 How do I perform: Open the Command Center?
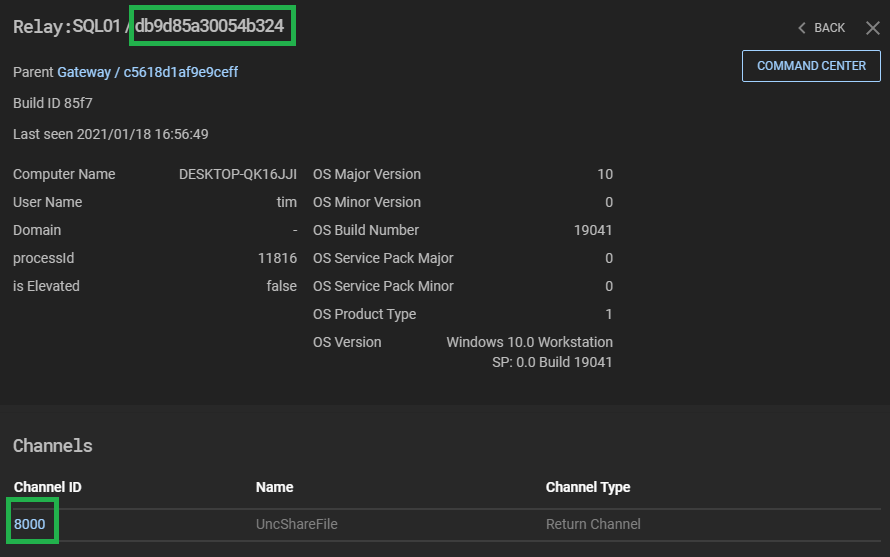(x=811, y=66)
